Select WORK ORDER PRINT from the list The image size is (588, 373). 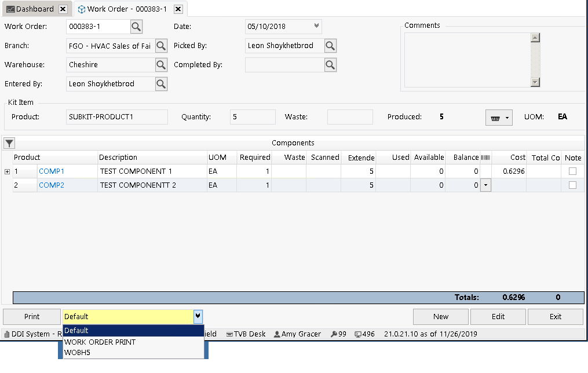(100, 342)
